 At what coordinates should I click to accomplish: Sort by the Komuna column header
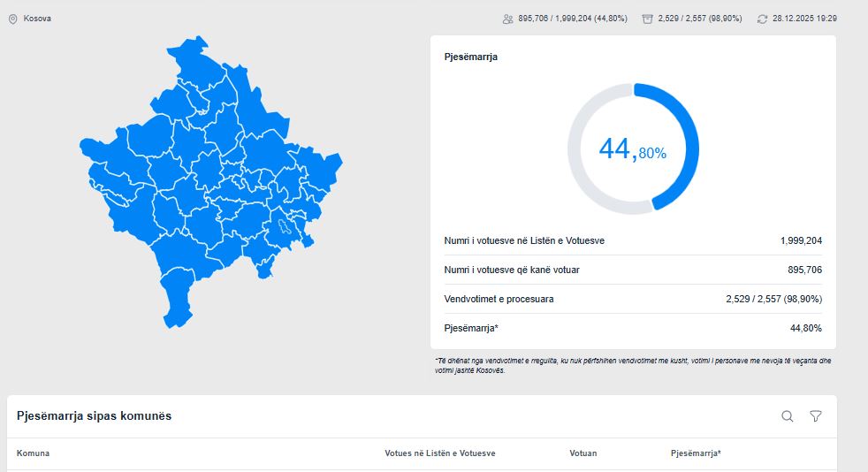point(33,453)
